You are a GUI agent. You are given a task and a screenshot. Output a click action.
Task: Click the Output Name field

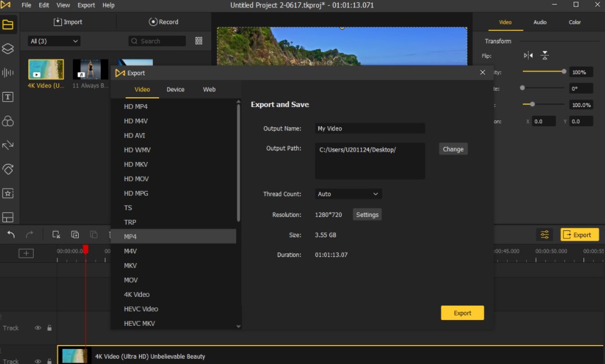369,128
